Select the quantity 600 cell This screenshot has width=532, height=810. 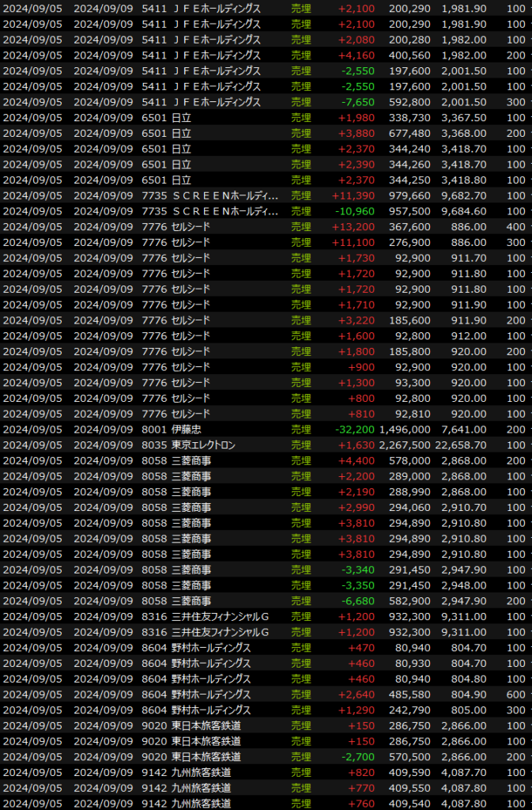click(x=515, y=695)
